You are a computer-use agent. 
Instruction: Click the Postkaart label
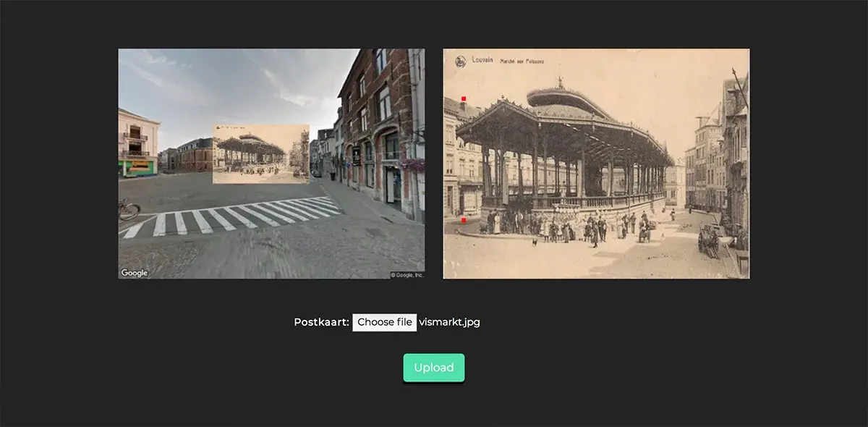click(321, 322)
